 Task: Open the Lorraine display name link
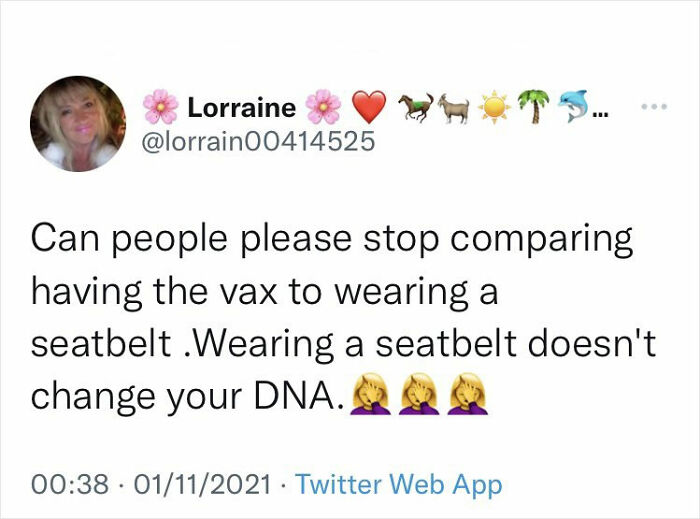coord(241,107)
